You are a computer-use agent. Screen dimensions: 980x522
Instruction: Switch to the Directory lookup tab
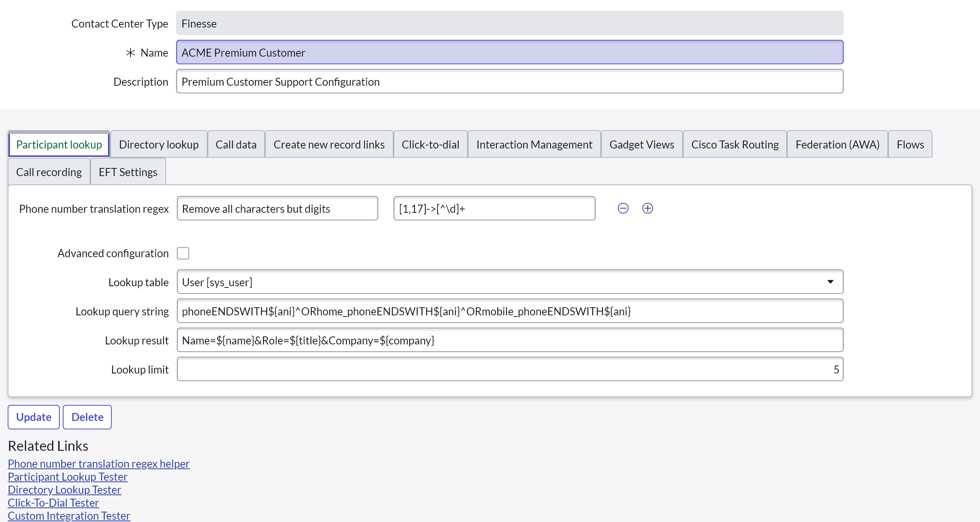[158, 144]
